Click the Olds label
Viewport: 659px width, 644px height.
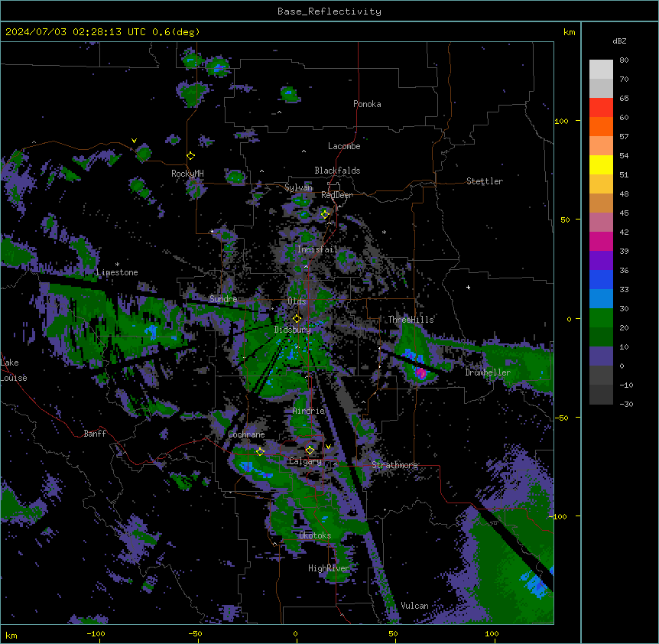pos(297,301)
